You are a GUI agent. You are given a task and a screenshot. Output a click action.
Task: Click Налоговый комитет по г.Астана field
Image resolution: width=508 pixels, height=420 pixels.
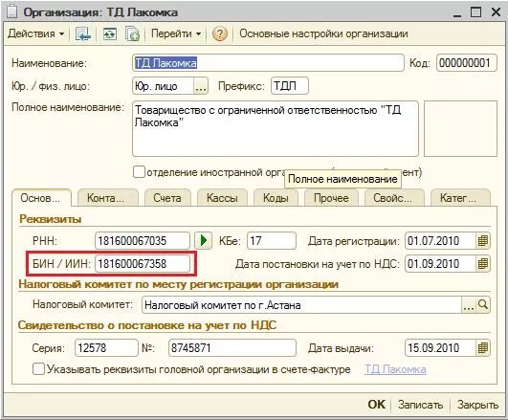tap(301, 304)
